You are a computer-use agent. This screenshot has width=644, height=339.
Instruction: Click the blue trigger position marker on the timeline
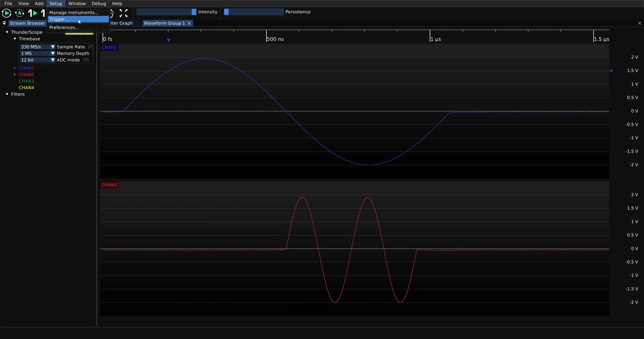click(169, 40)
